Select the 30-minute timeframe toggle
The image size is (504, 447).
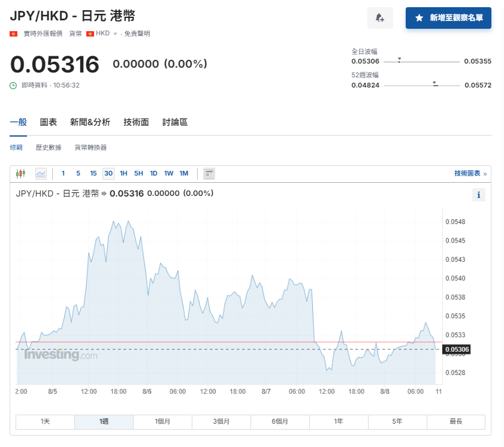coord(108,173)
